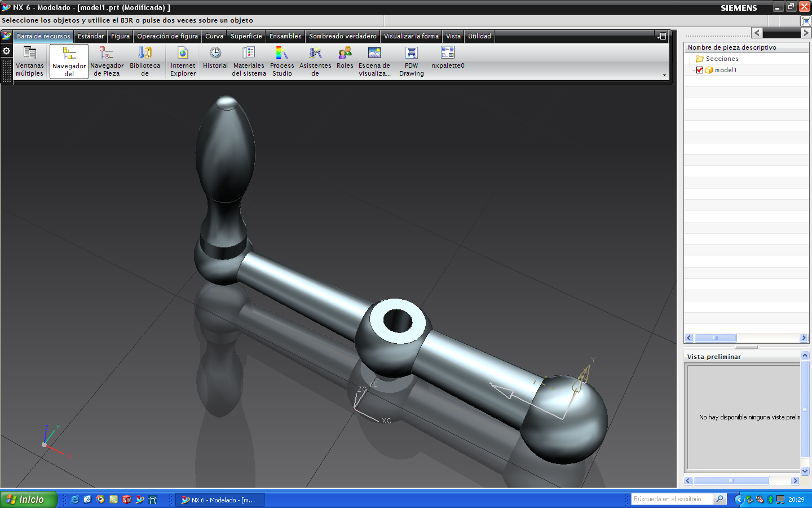Launch NX shortcut in quick launch bar

coord(140,500)
